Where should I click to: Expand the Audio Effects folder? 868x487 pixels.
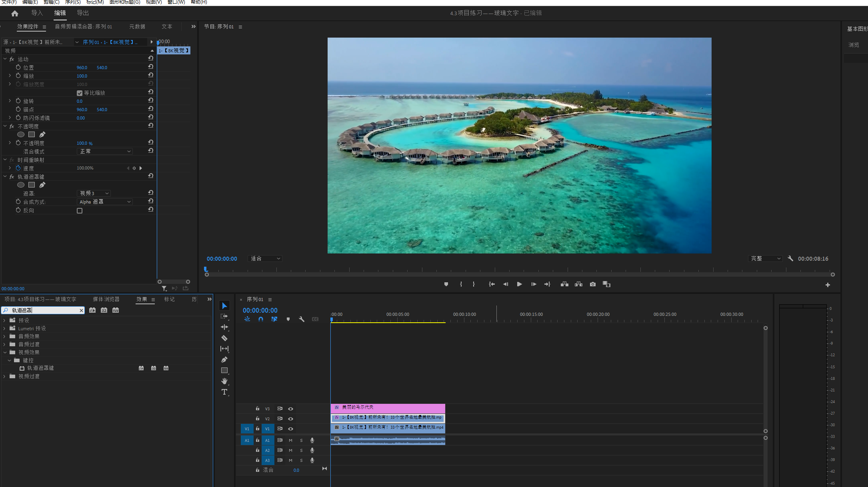click(x=4, y=336)
